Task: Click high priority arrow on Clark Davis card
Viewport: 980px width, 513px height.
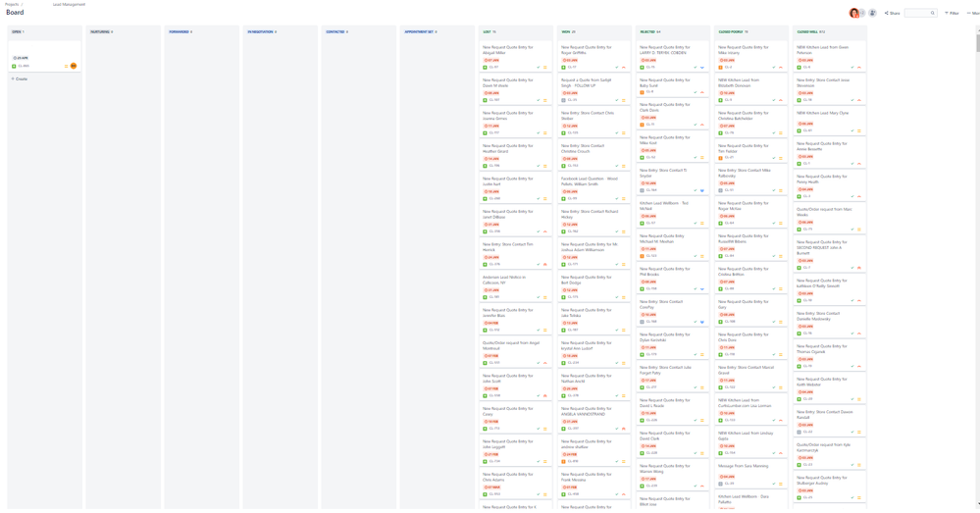Action: pyautogui.click(x=701, y=125)
